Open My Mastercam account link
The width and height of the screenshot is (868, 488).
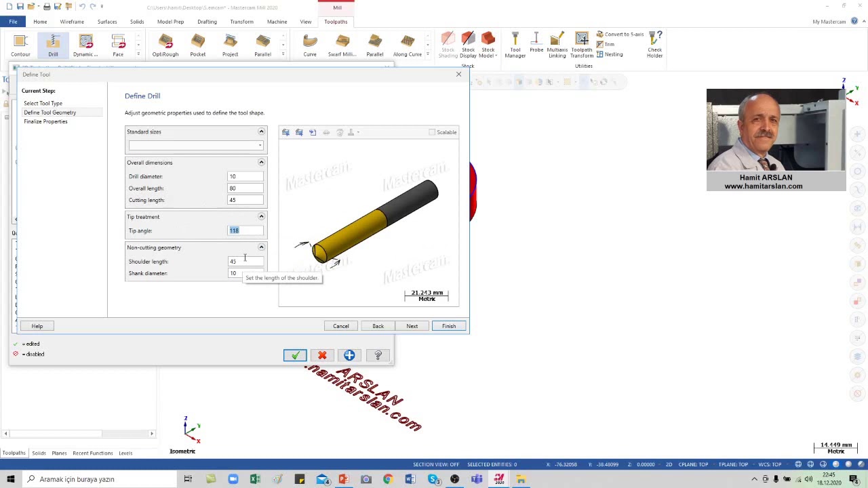tap(829, 22)
